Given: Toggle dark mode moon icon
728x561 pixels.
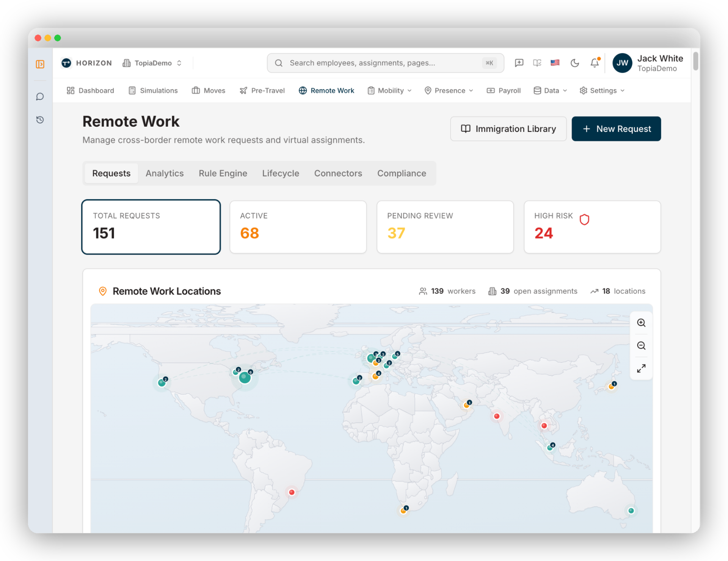Looking at the screenshot, I should (575, 63).
